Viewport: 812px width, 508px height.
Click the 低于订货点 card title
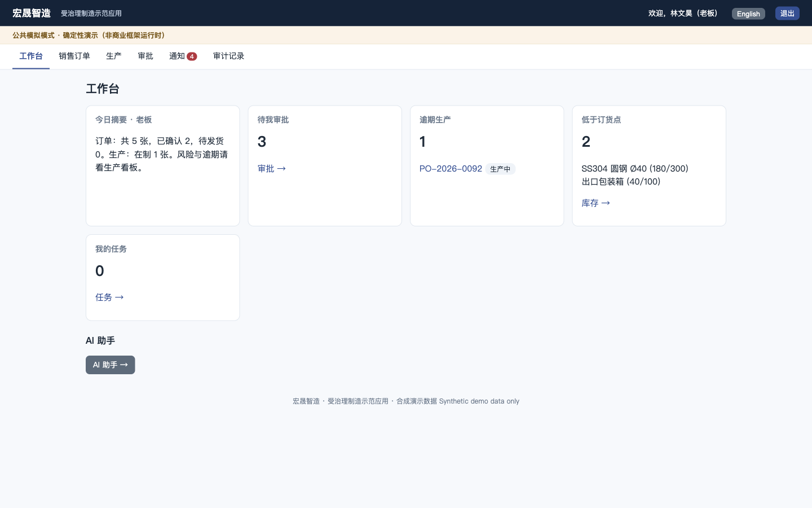602,120
